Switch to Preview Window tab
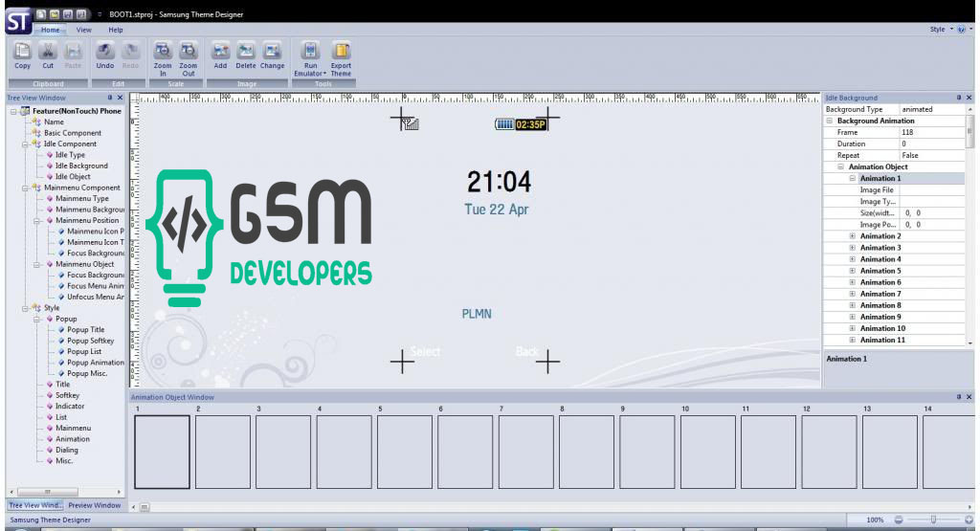Image resolution: width=980 pixels, height=531 pixels. (x=95, y=505)
